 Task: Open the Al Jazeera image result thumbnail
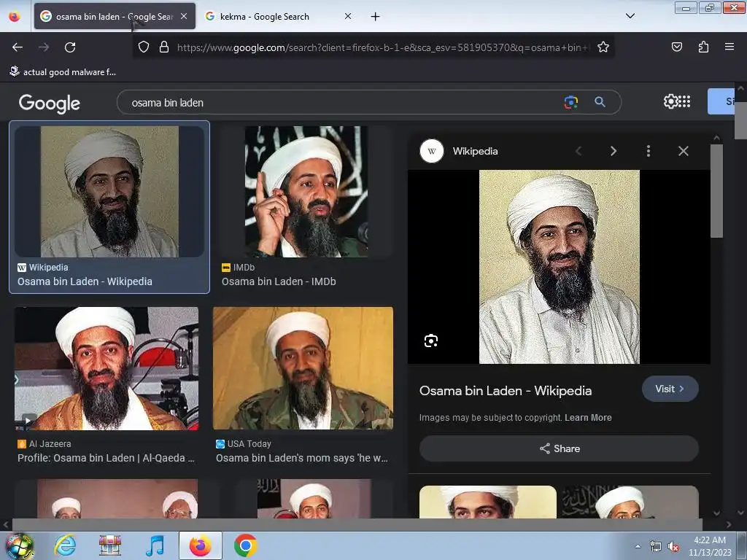pos(107,368)
